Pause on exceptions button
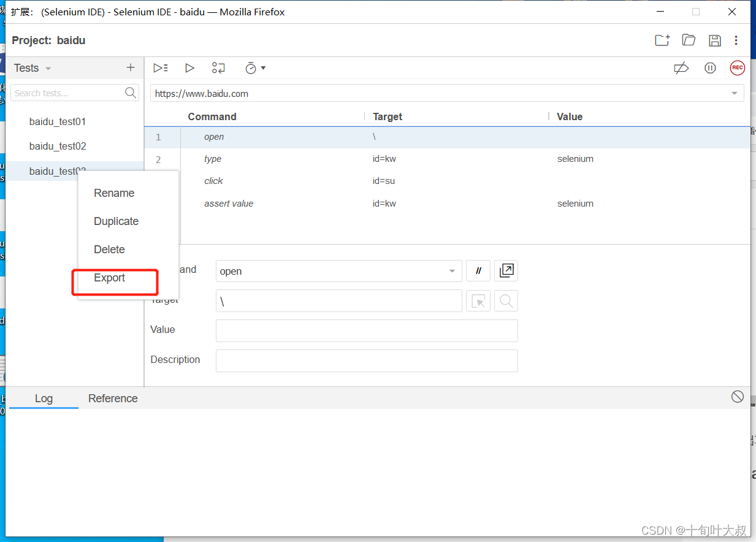 tap(710, 68)
